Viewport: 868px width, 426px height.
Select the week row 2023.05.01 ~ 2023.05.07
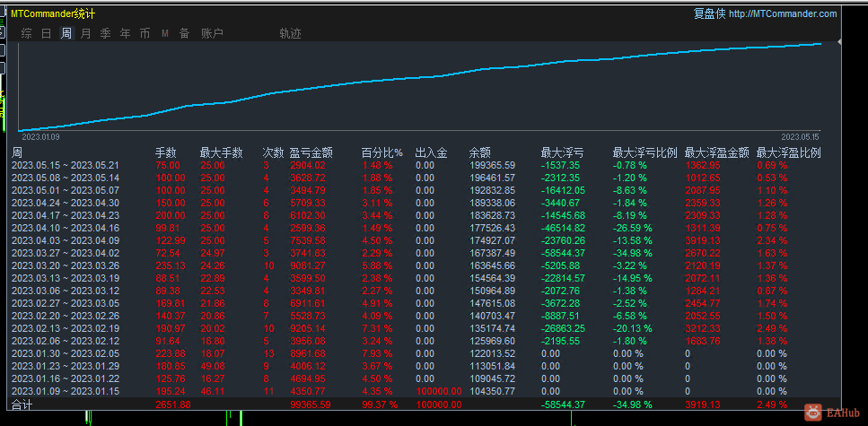pos(424,190)
